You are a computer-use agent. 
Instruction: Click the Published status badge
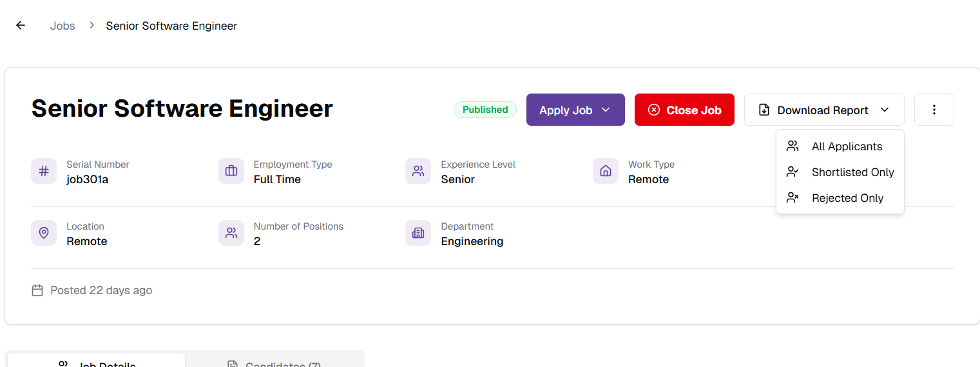coord(485,110)
